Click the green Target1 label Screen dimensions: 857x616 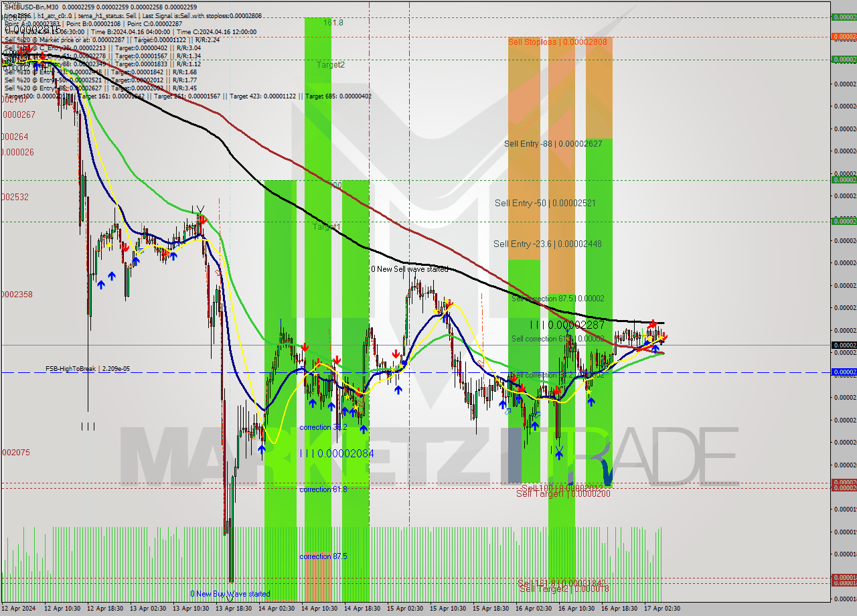pyautogui.click(x=327, y=227)
